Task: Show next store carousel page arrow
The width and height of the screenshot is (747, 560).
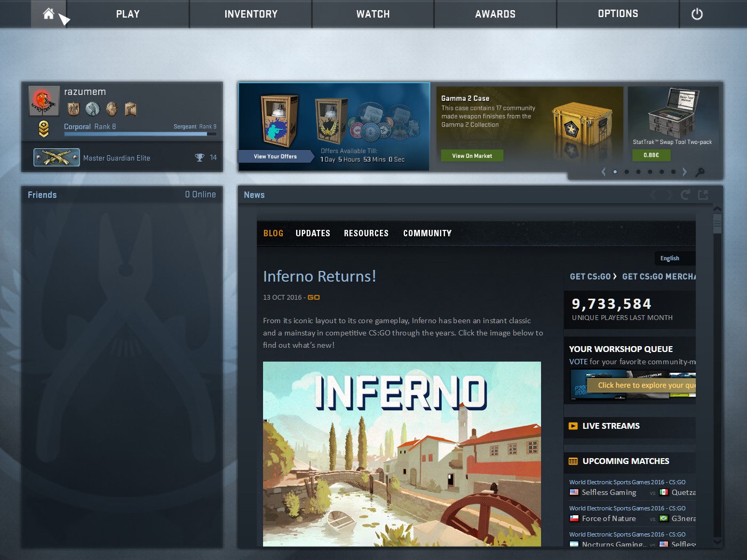Action: coord(685,172)
